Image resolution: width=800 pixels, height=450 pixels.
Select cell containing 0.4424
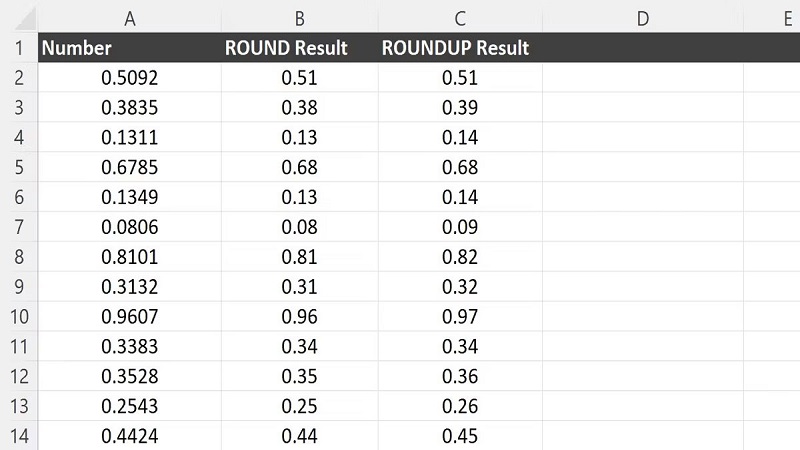(129, 436)
